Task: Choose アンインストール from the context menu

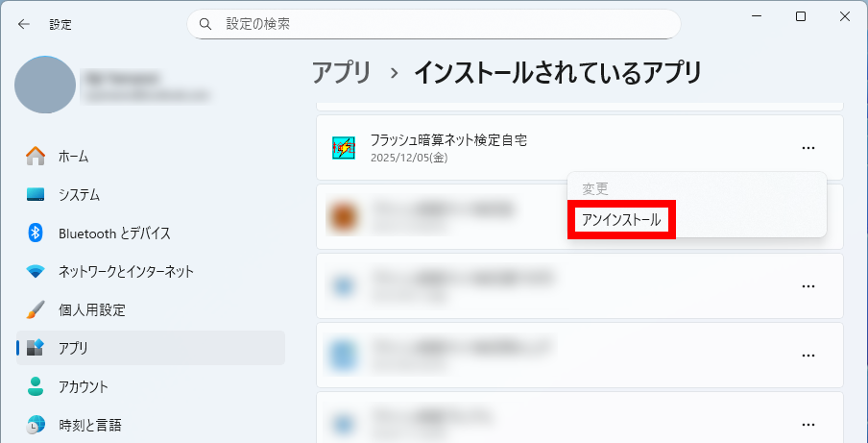Action: 621,220
